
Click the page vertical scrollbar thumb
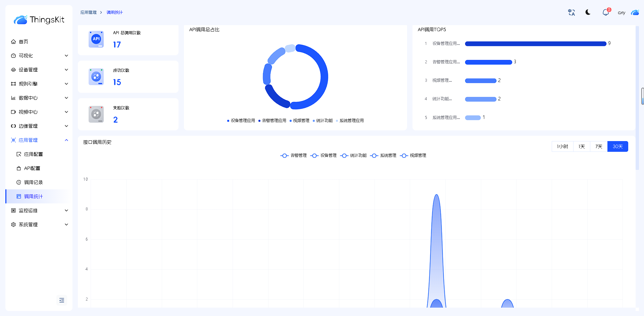642,96
